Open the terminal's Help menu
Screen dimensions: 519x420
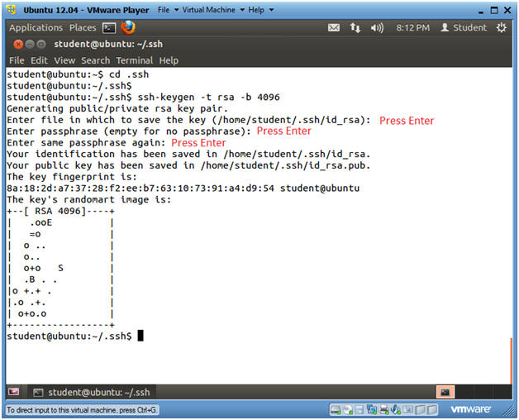169,60
